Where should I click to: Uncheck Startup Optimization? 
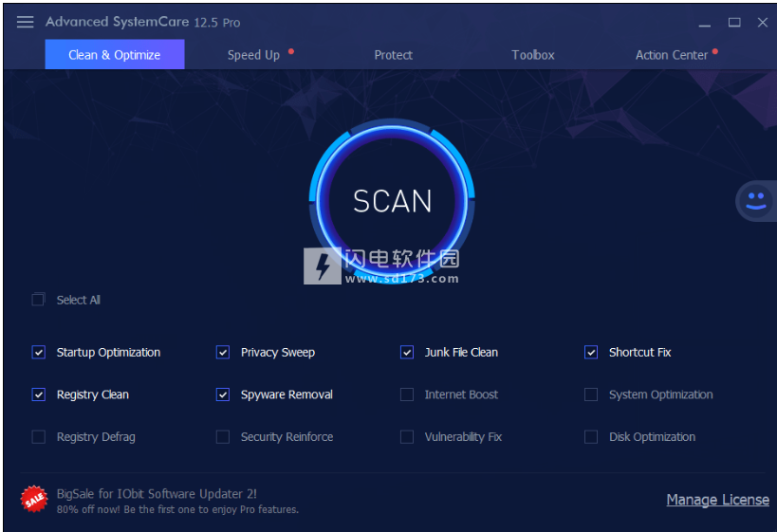point(39,352)
